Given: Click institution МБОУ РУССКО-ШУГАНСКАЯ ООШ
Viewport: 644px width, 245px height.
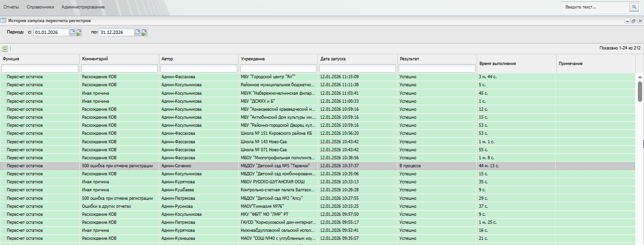Looking at the screenshot, I should [x=272, y=182].
